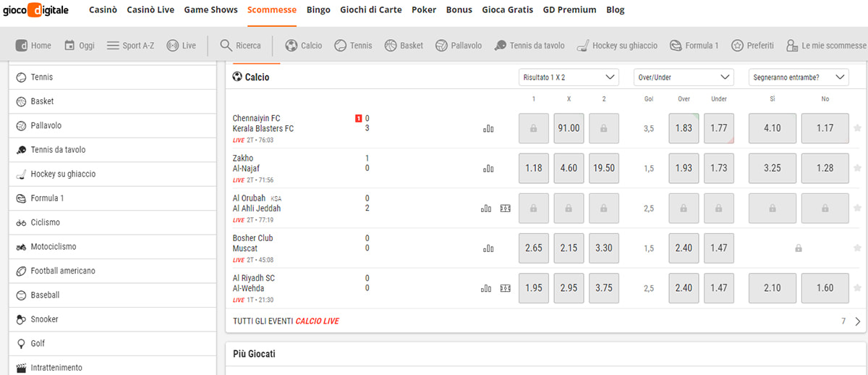Open stats icon for Bosher Club match
The image size is (868, 375).
pyautogui.click(x=488, y=248)
